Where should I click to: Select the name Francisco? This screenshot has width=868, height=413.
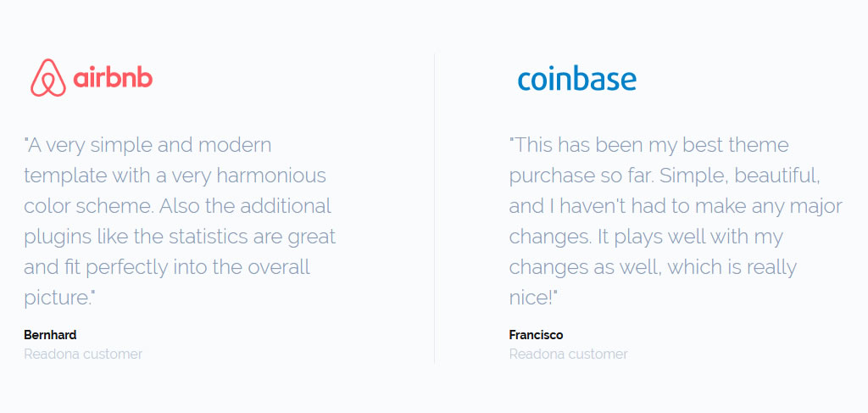tap(536, 335)
